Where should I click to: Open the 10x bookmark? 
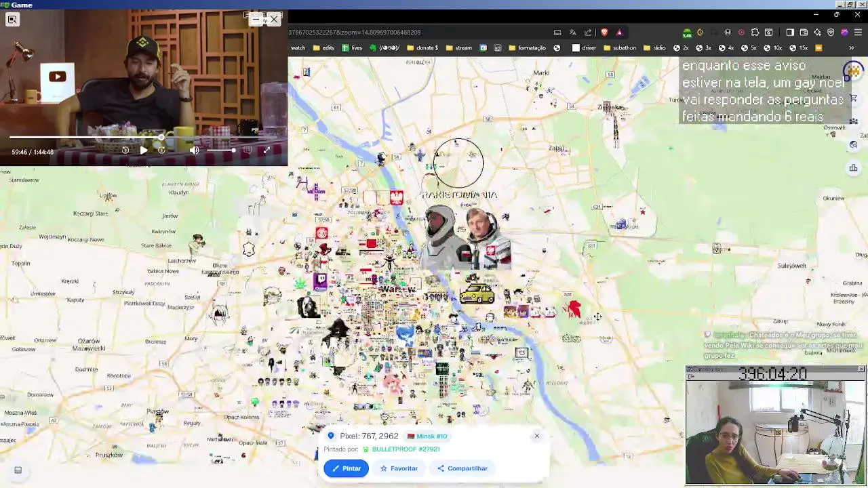[772, 48]
